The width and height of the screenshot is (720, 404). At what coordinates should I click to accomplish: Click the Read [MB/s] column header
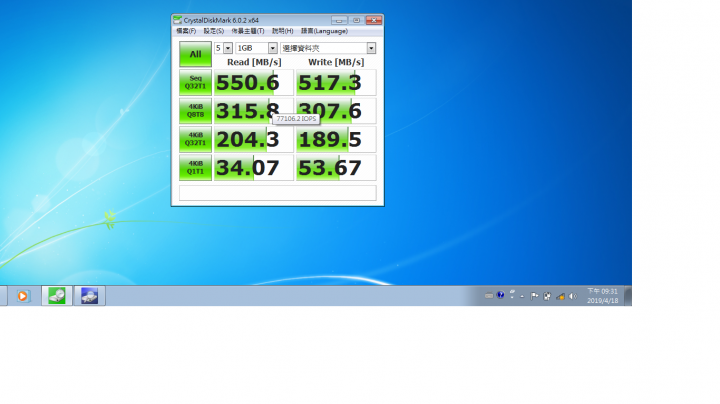click(254, 62)
